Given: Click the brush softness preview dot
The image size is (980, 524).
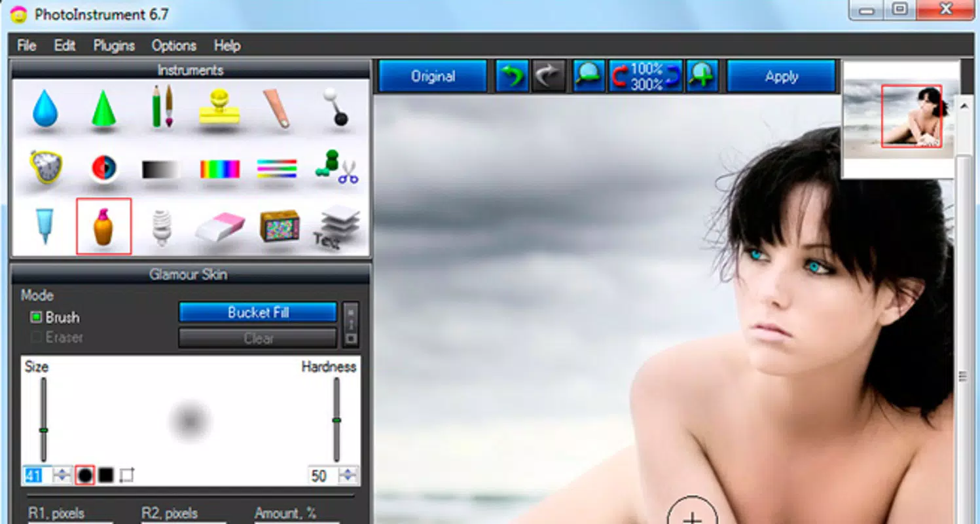Looking at the screenshot, I should coord(190,421).
